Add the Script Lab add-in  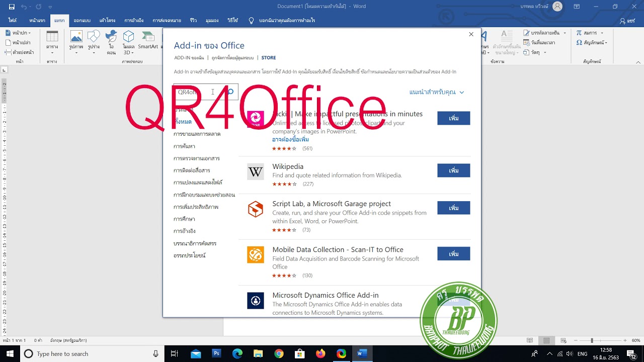tap(454, 208)
